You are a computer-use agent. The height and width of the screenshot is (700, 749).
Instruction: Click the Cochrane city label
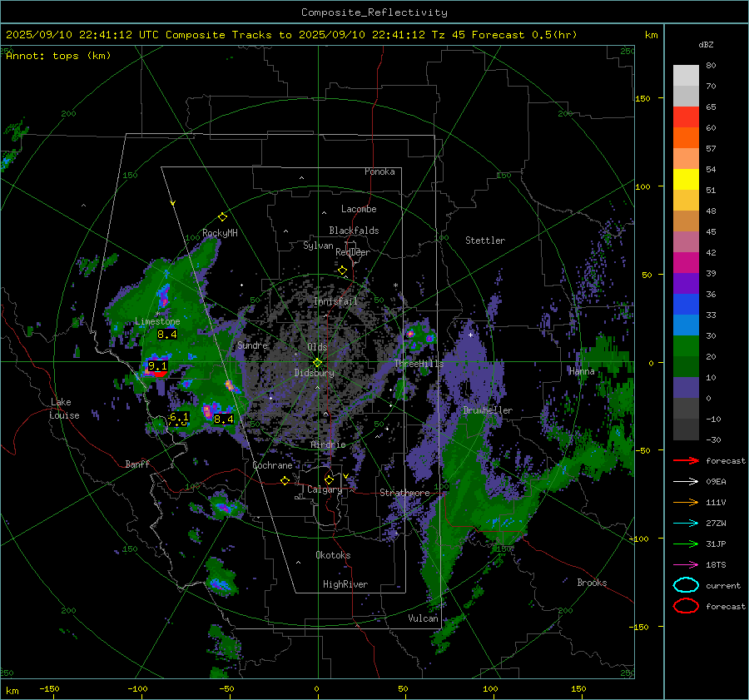click(272, 465)
